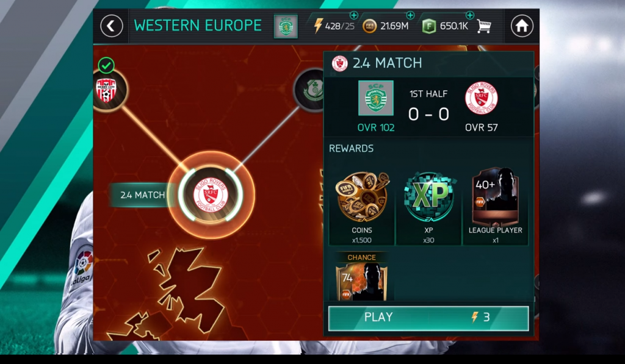Open Sporting club badge in top bar
Image resolution: width=625 pixels, height=364 pixels.
(286, 27)
